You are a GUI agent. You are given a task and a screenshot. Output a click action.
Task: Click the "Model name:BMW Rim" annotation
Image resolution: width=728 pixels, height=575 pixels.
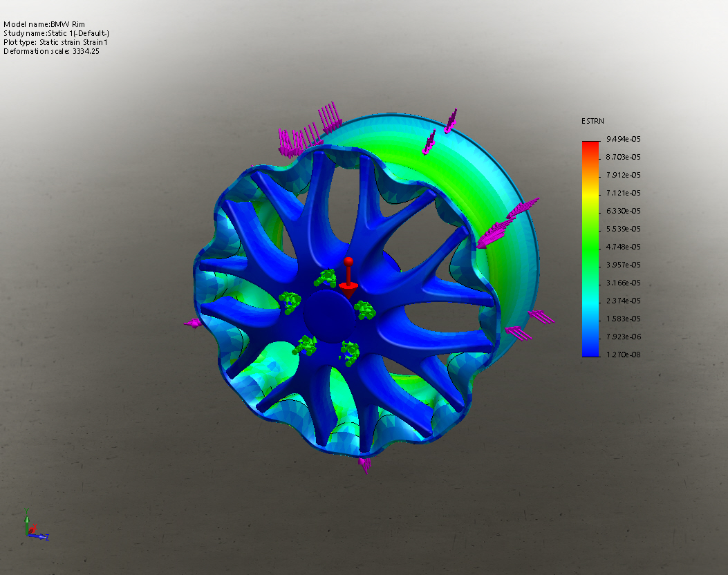point(44,24)
